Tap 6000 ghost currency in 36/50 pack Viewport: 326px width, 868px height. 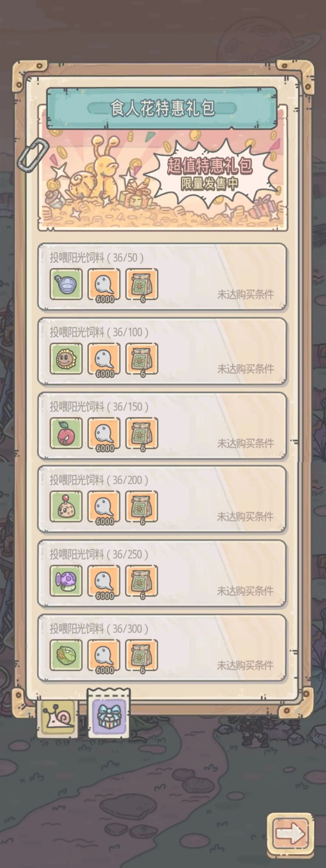pos(104,284)
